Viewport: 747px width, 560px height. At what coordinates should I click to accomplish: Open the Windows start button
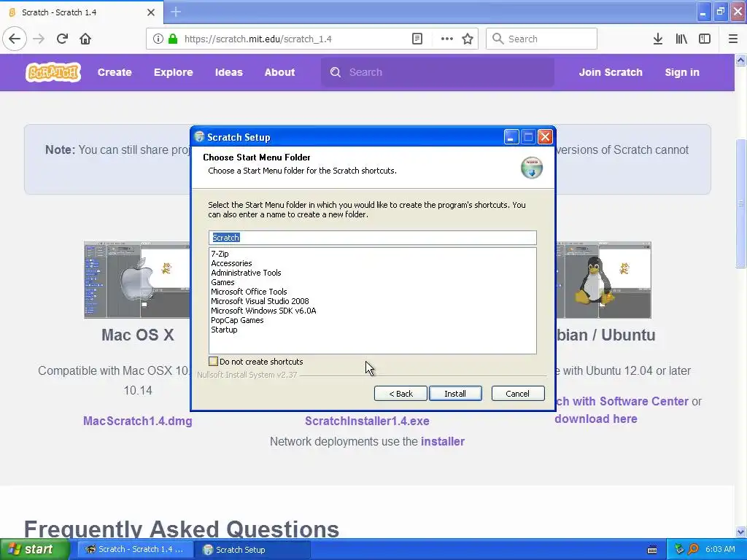[x=34, y=550]
